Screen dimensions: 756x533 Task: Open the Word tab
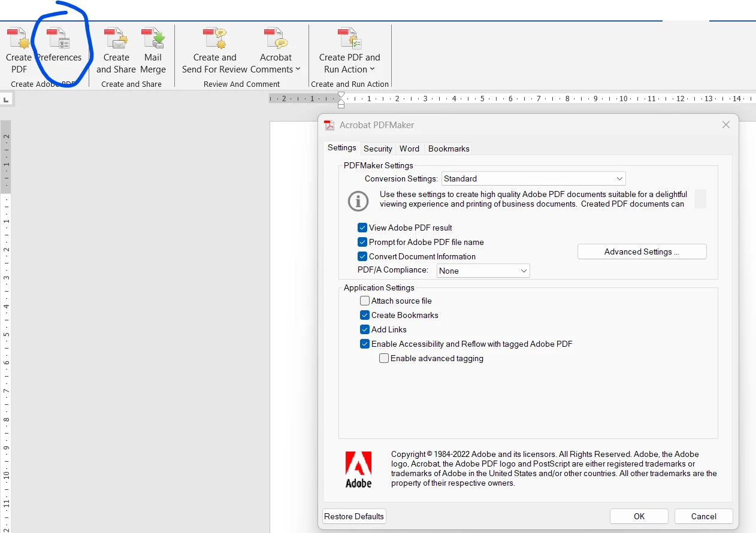click(x=410, y=149)
